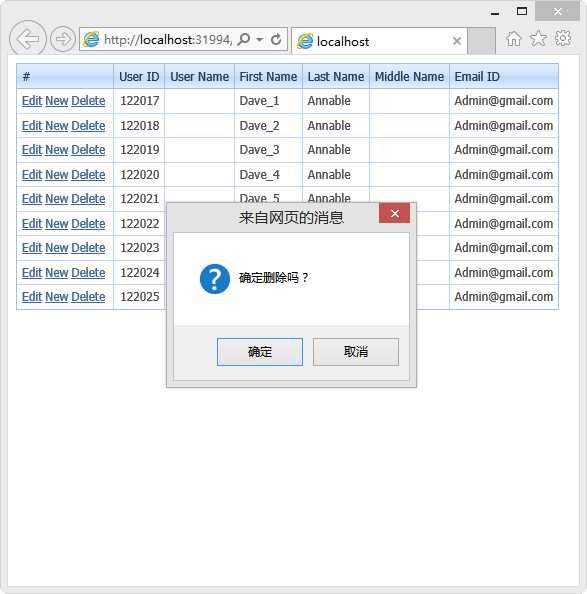Image resolution: width=587 pixels, height=594 pixels.
Task: Click Delete link for user 122025
Action: point(88,297)
